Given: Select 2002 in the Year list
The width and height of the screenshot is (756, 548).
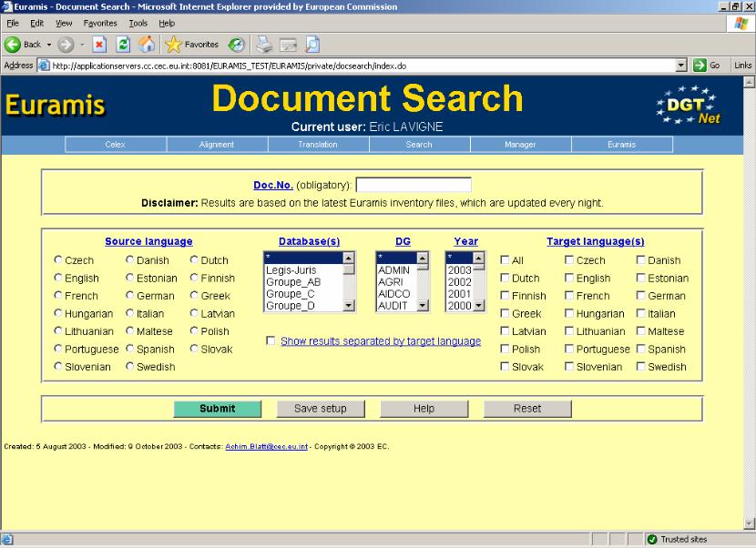Looking at the screenshot, I should click(459, 282).
